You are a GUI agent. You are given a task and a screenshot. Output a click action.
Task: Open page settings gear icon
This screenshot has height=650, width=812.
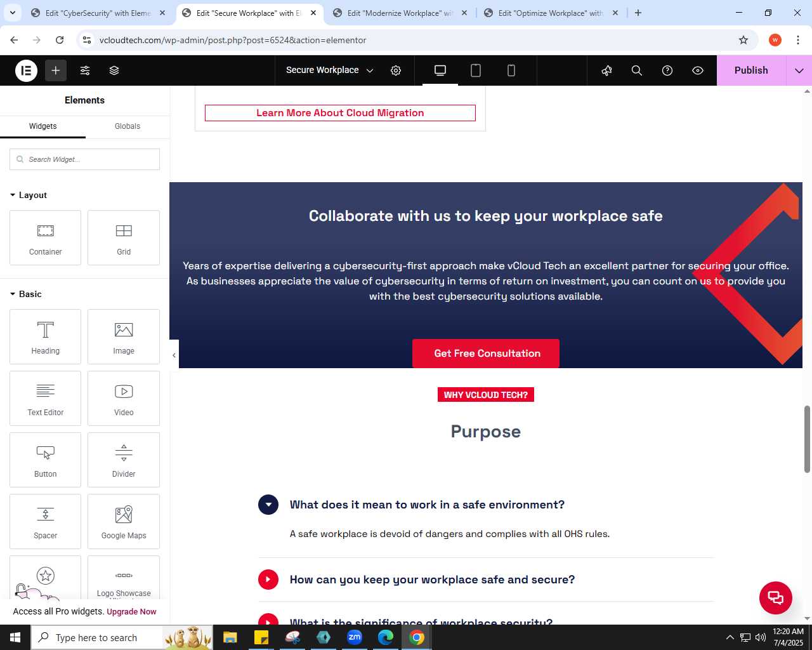[396, 70]
